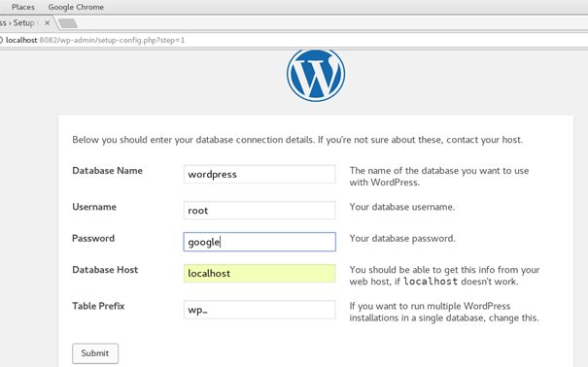This screenshot has width=588, height=367.
Task: Click the Table Prefix label
Action: (98, 306)
